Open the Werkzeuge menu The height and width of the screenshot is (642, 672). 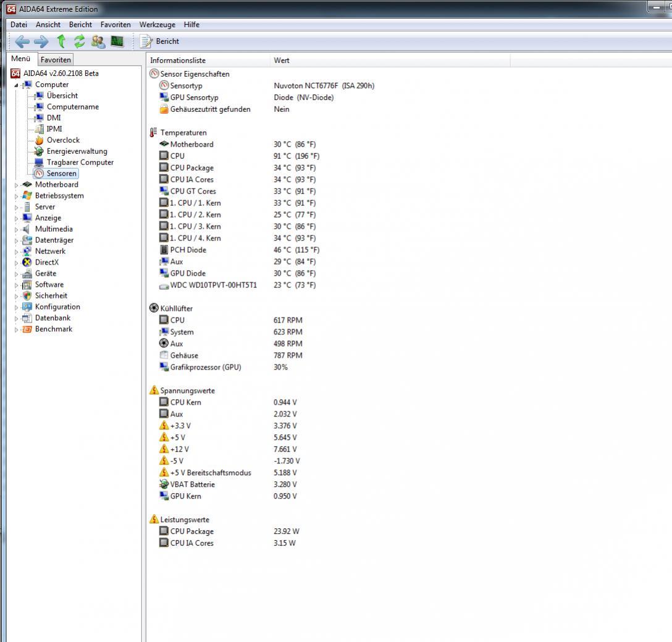pos(157,25)
